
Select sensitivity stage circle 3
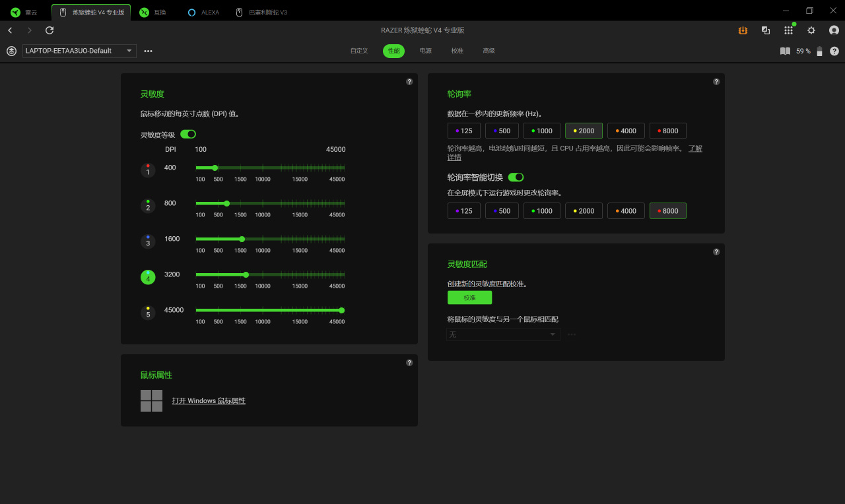click(148, 241)
